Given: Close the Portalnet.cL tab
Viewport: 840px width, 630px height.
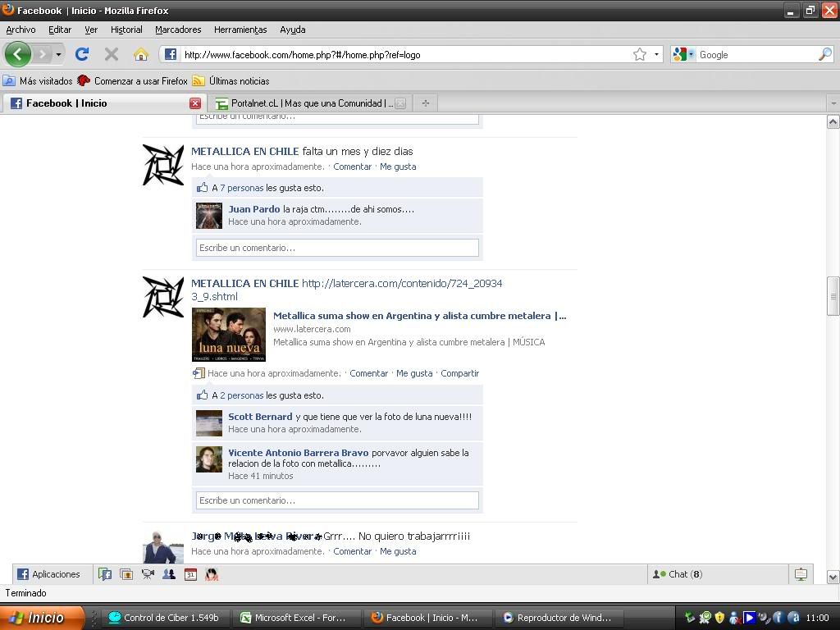Looking at the screenshot, I should point(400,103).
